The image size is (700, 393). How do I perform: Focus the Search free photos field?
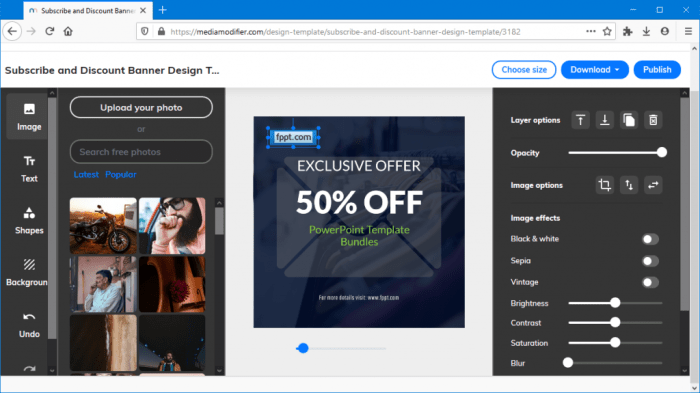(x=141, y=152)
